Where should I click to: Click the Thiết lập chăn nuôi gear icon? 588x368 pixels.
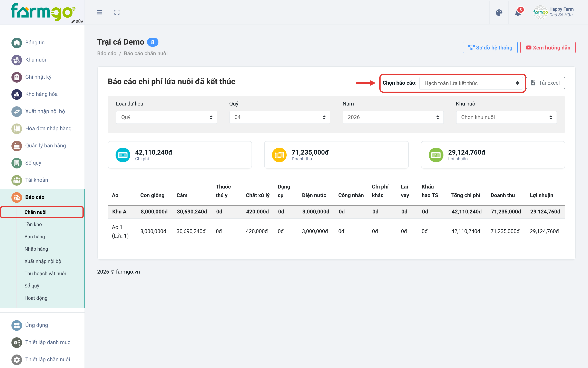point(17,359)
